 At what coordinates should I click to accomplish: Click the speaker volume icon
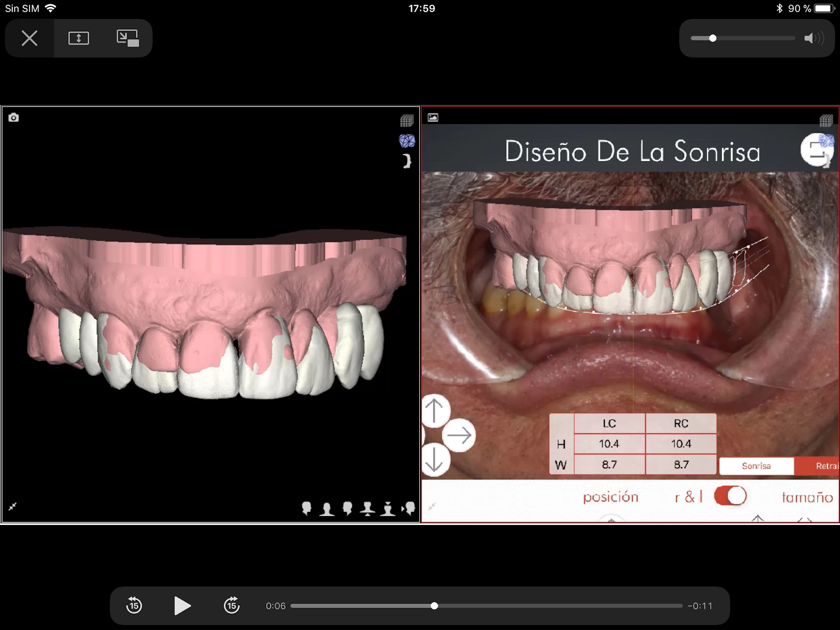(x=814, y=38)
